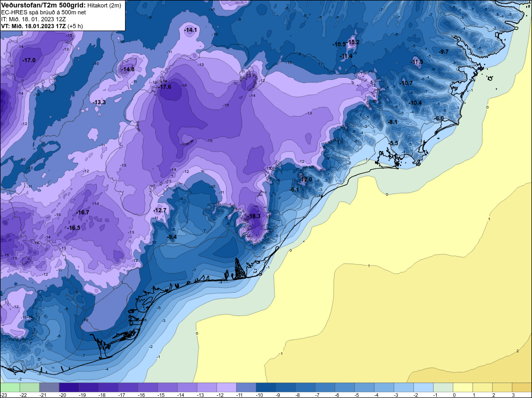Click the -6.0 temperature label near the coast
This screenshot has height=398, width=532.
[x=439, y=118]
